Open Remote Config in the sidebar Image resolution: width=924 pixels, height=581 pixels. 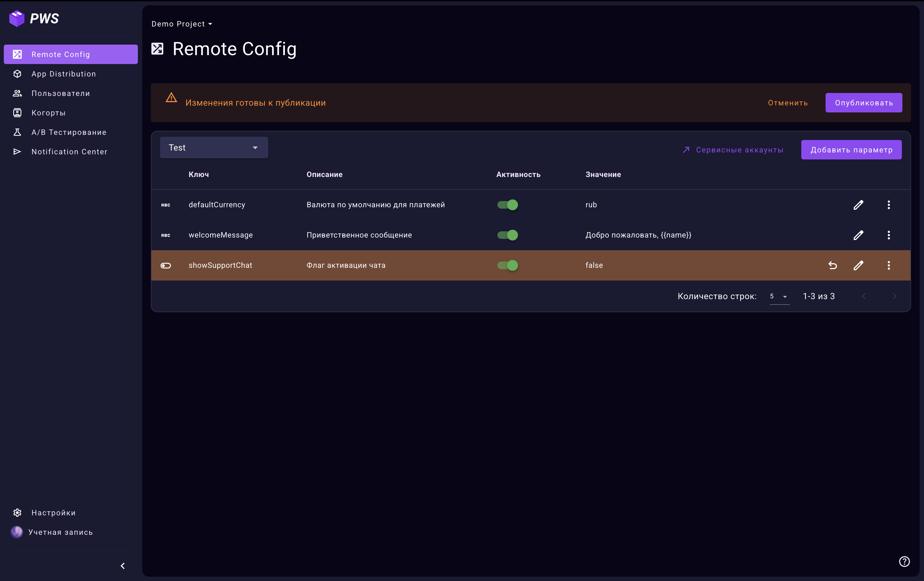coord(71,55)
